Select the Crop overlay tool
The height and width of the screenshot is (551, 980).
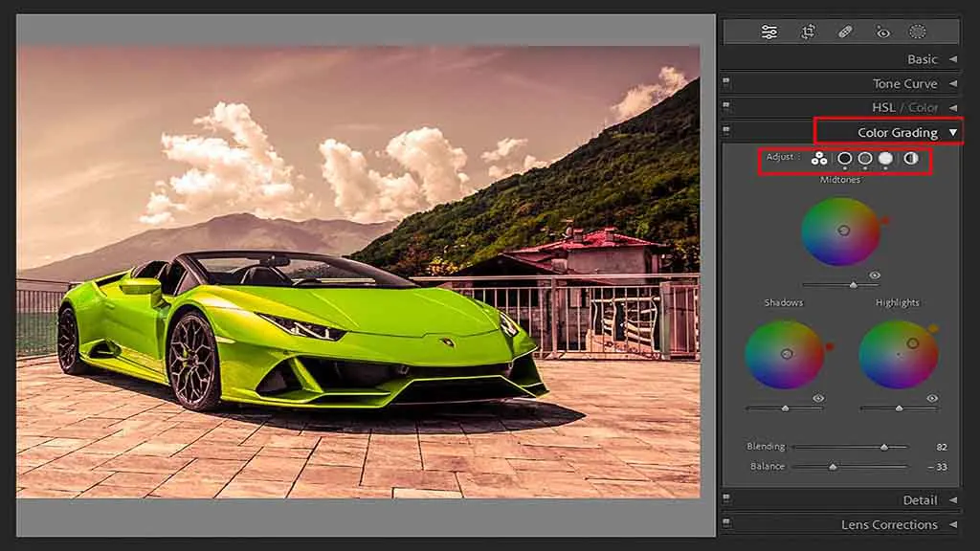click(x=808, y=32)
